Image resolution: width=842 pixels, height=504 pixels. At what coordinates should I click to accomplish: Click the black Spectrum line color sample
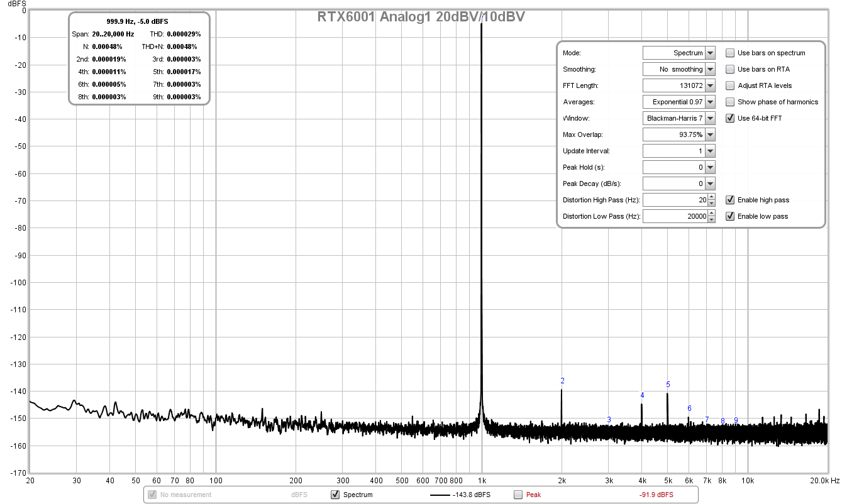click(x=440, y=495)
